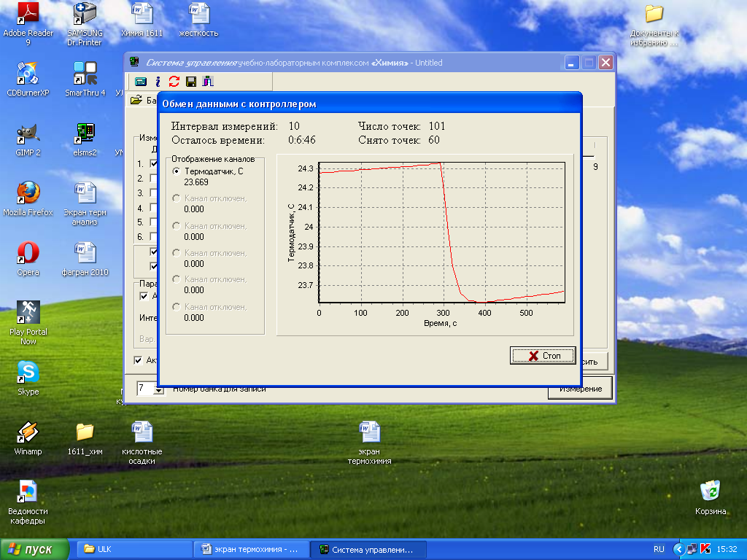This screenshot has height=560, width=747.
Task: Switch to the ULK taskbar window
Action: [x=134, y=549]
